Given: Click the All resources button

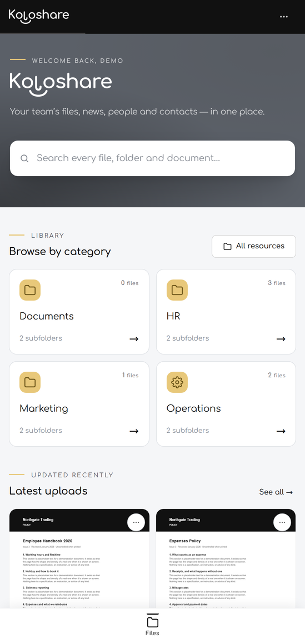Looking at the screenshot, I should point(254,246).
